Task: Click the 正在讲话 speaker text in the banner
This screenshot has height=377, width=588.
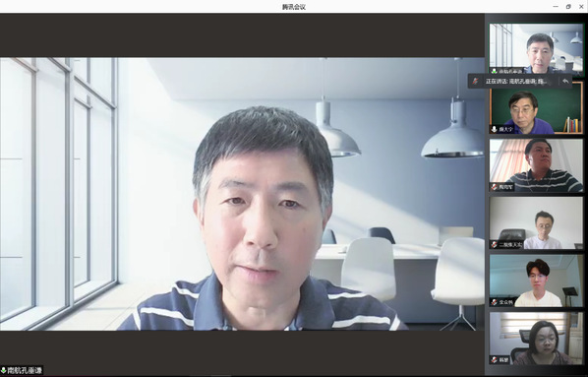Action: [x=517, y=81]
